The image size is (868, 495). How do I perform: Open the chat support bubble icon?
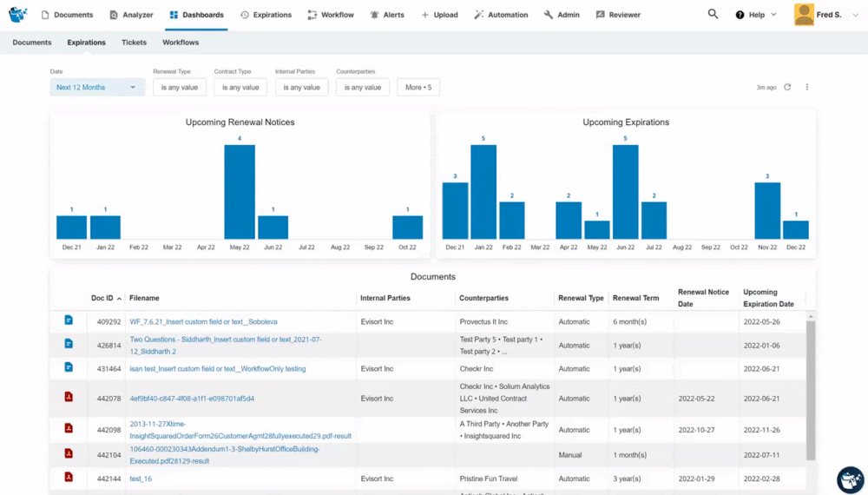click(x=849, y=478)
